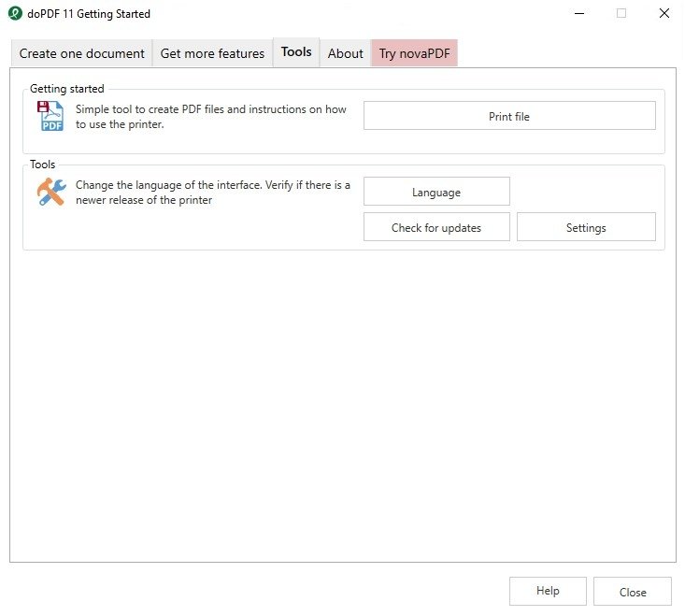Open the Language button
The width and height of the screenshot is (685, 616).
point(436,192)
